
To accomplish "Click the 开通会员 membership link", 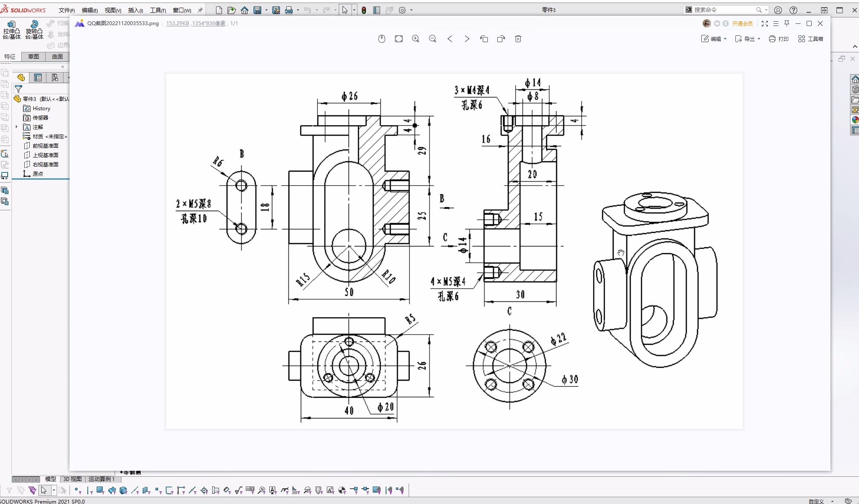I will coord(742,23).
